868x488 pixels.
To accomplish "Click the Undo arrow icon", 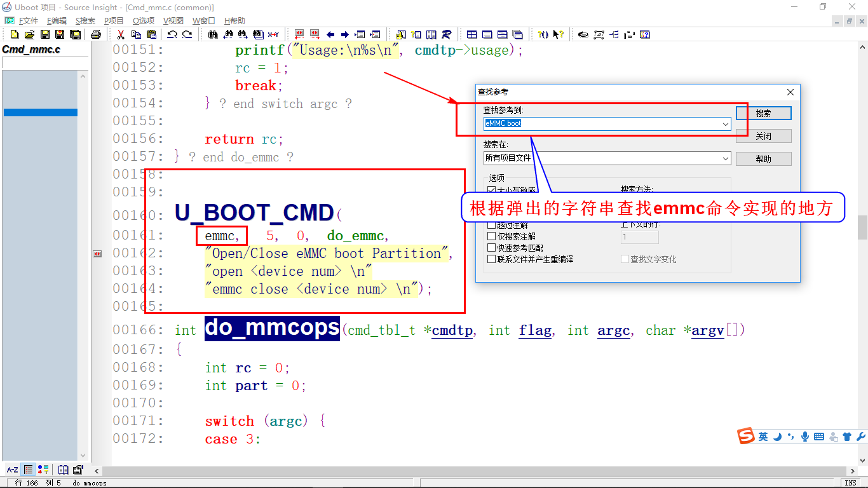I will tap(172, 34).
